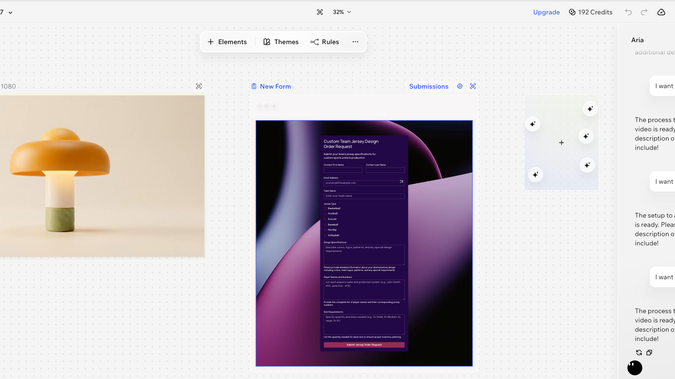Click the Custom Team Jersey Design form title
Viewport: 675px width, 379px height.
pyautogui.click(x=351, y=144)
